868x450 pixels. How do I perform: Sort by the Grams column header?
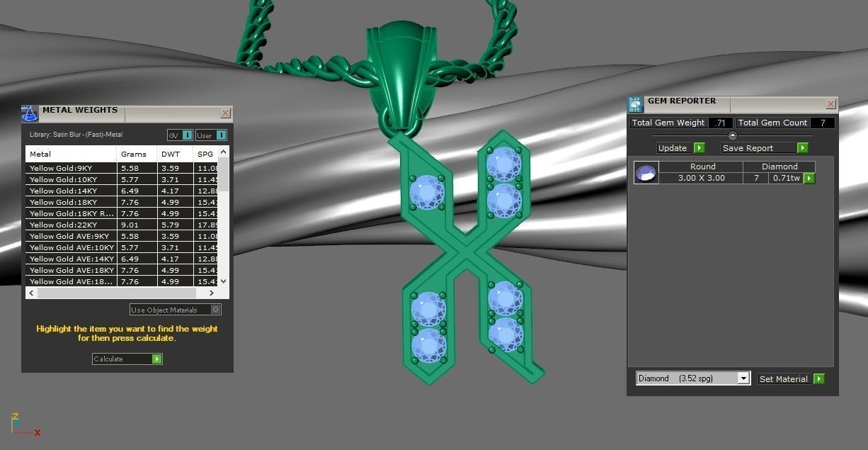pos(137,154)
